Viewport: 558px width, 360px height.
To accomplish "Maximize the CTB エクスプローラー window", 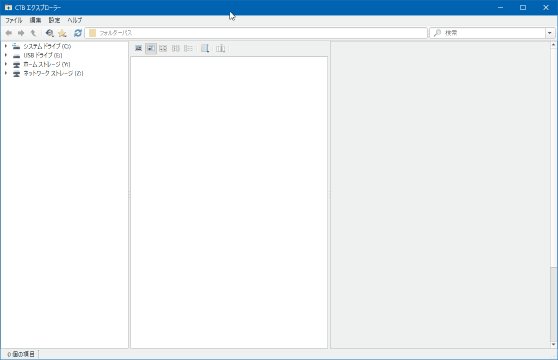I will pyautogui.click(x=523, y=7).
